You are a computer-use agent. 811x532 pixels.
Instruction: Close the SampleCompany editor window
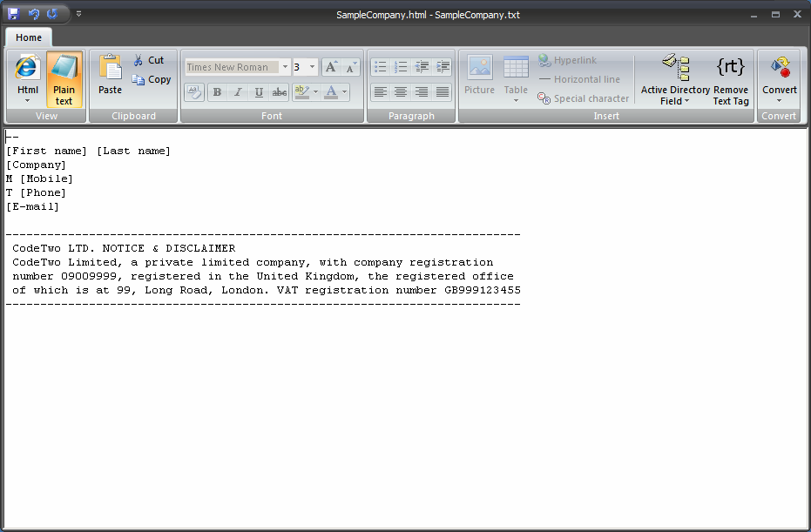[x=797, y=15]
